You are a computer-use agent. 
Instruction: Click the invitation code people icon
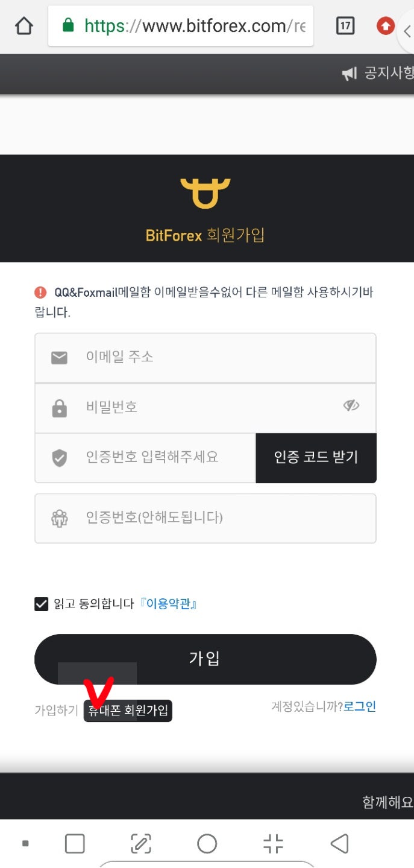(58, 518)
